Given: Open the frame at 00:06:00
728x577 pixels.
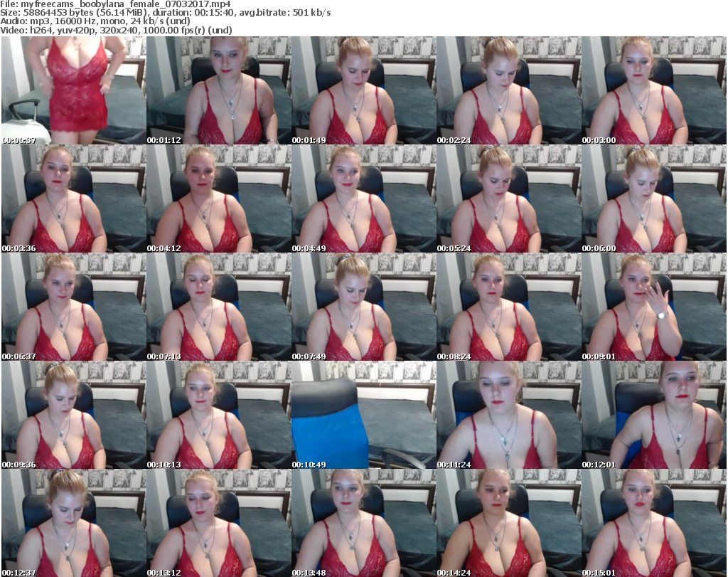Looking at the screenshot, I should [654, 198].
